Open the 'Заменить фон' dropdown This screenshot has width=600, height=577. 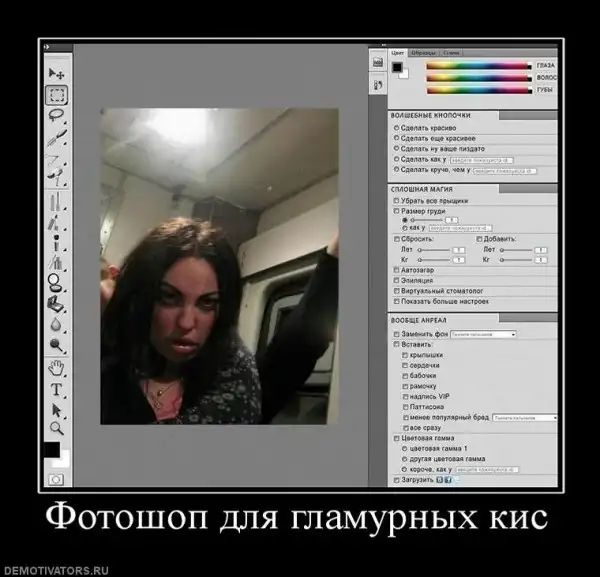[x=483, y=334]
